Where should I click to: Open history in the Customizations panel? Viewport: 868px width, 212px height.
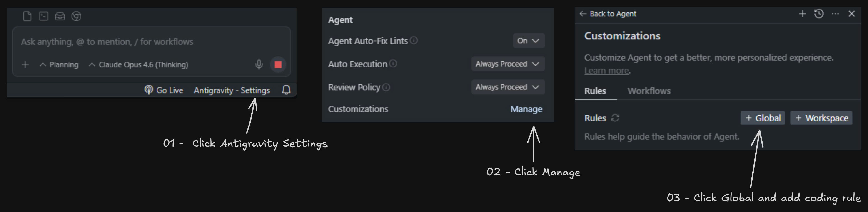(x=818, y=14)
